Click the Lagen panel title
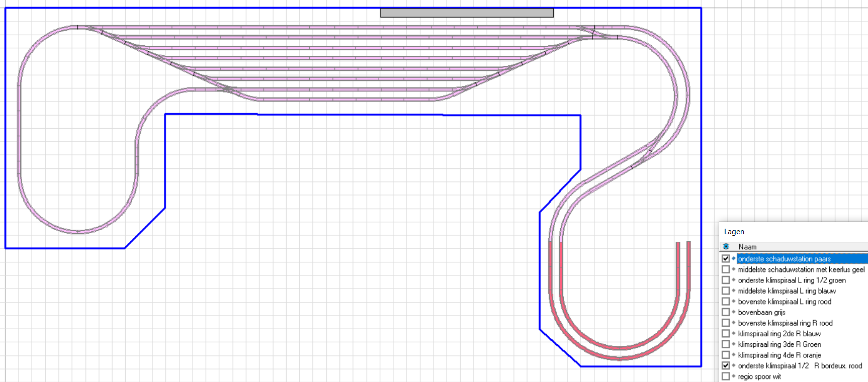 point(734,232)
